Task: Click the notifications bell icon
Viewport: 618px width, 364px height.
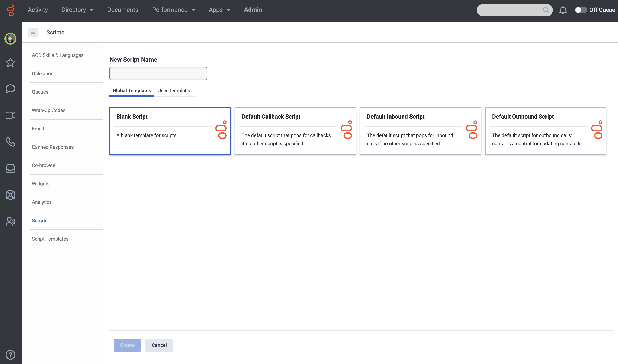Action: click(x=563, y=10)
